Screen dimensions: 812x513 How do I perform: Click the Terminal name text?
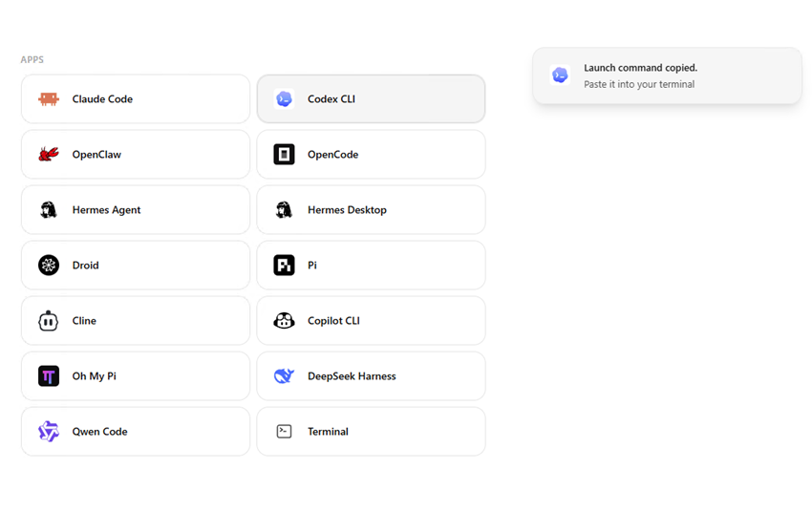[x=328, y=431]
